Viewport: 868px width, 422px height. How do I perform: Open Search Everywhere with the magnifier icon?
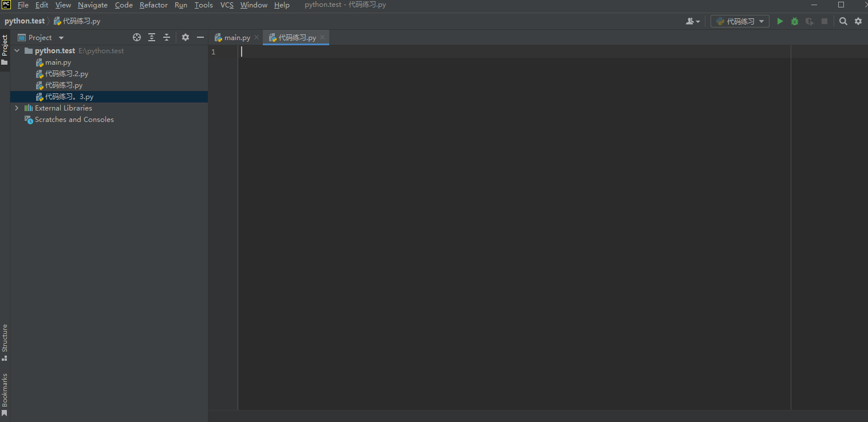click(x=843, y=21)
